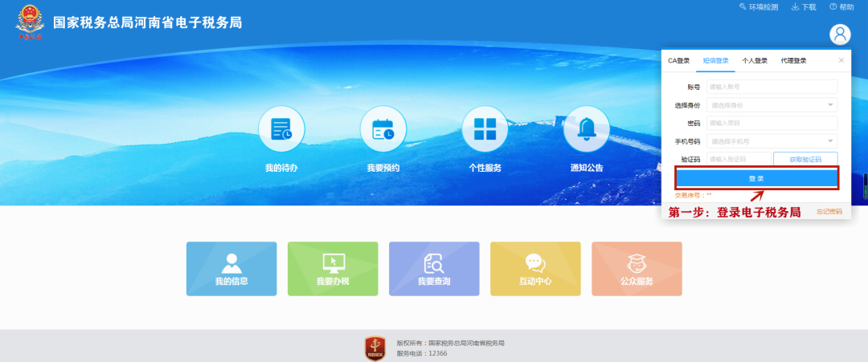Open 我的待办 circular icon

click(x=281, y=129)
